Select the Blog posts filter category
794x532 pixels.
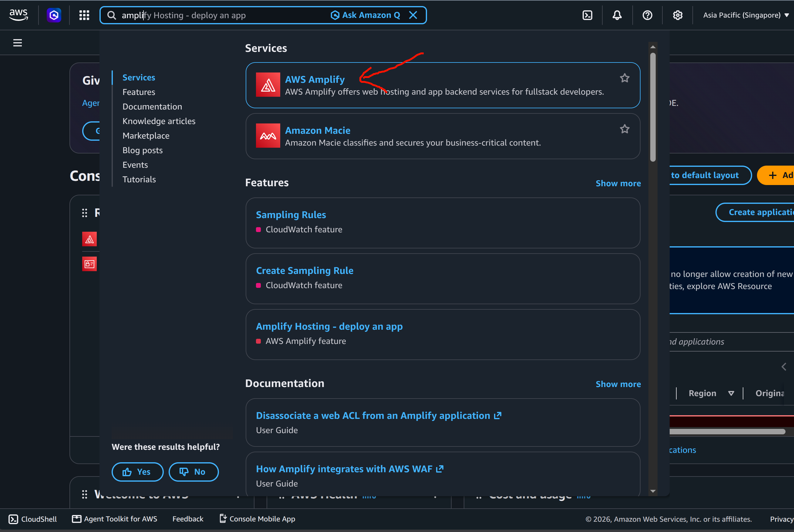point(143,150)
